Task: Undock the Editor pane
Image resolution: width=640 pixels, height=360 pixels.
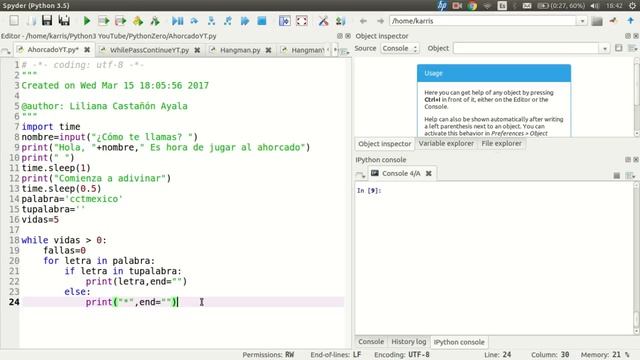Action: pyautogui.click(x=340, y=36)
